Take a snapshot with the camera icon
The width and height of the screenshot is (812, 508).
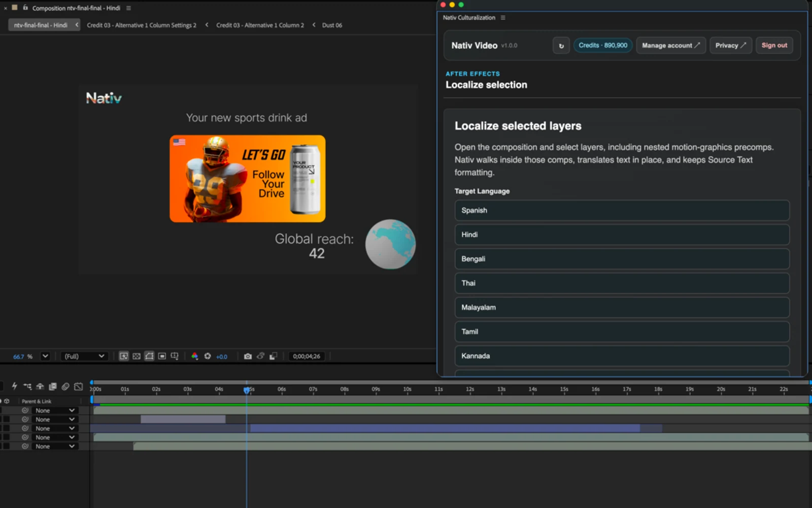pos(248,356)
